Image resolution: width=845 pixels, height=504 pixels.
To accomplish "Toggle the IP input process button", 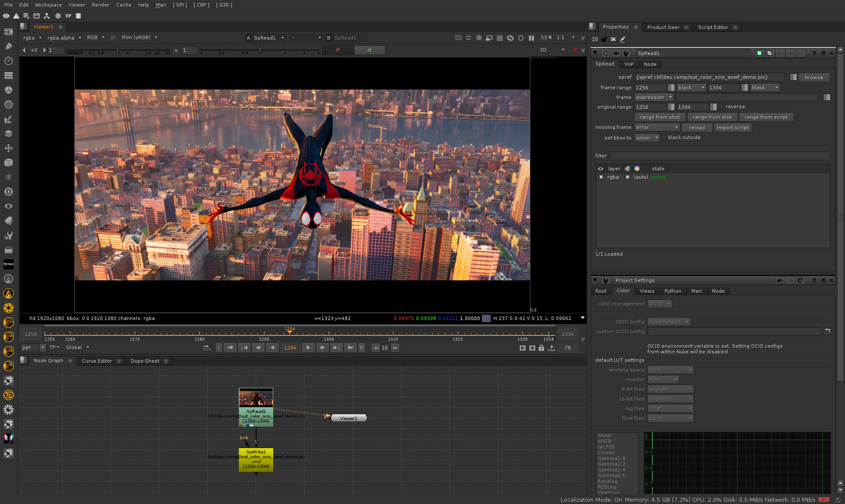I will pos(113,38).
